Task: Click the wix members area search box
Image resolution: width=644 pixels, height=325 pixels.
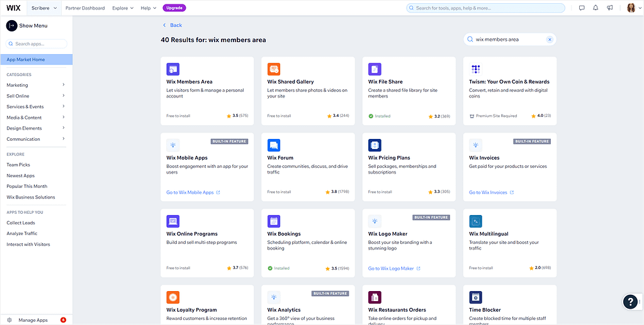Action: 510,40
